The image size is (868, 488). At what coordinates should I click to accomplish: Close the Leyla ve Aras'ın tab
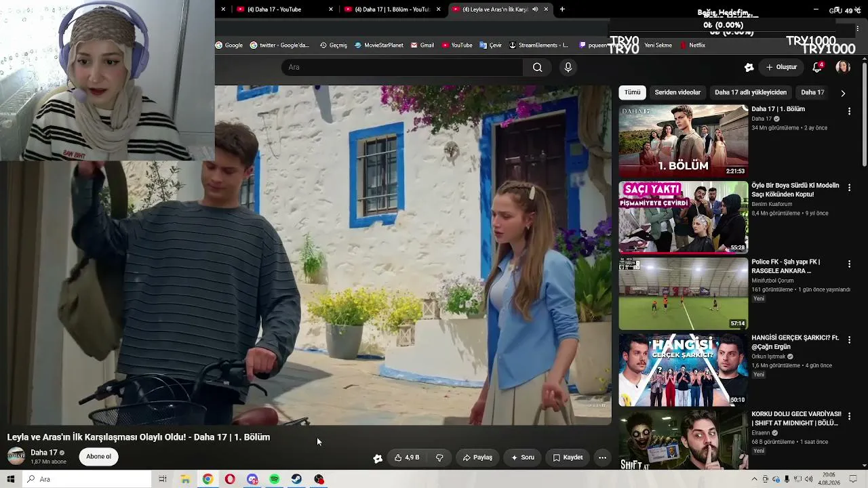[546, 9]
